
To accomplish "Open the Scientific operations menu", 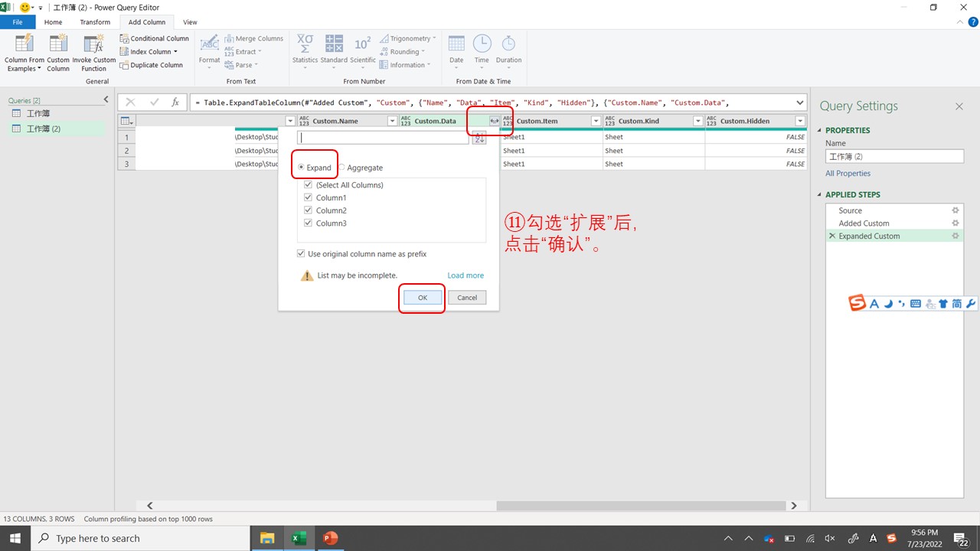I will [x=363, y=51].
